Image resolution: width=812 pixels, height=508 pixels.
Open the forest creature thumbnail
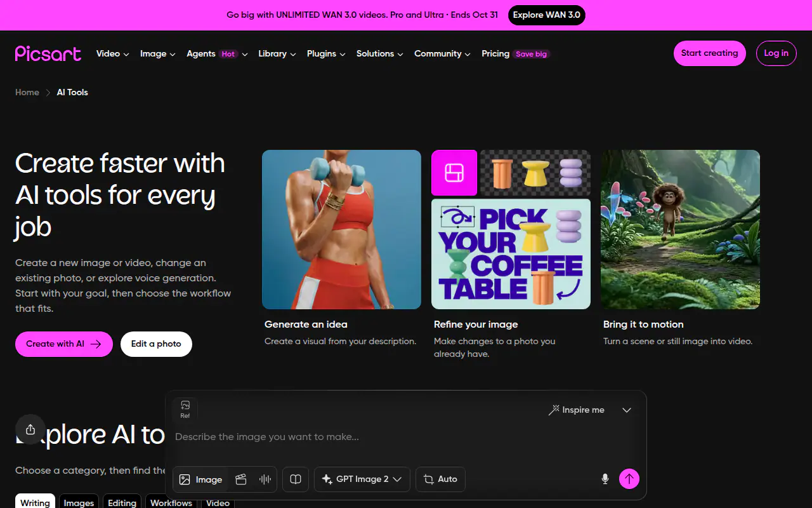(680, 229)
